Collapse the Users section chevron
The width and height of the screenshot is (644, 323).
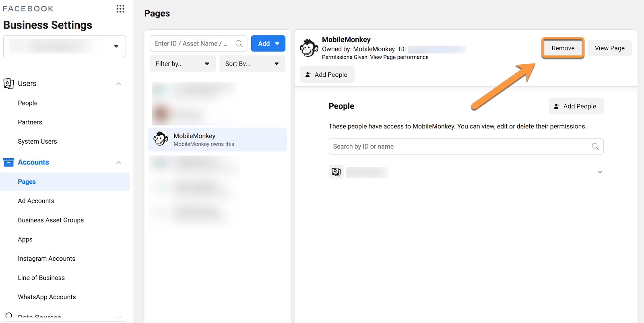tap(119, 84)
